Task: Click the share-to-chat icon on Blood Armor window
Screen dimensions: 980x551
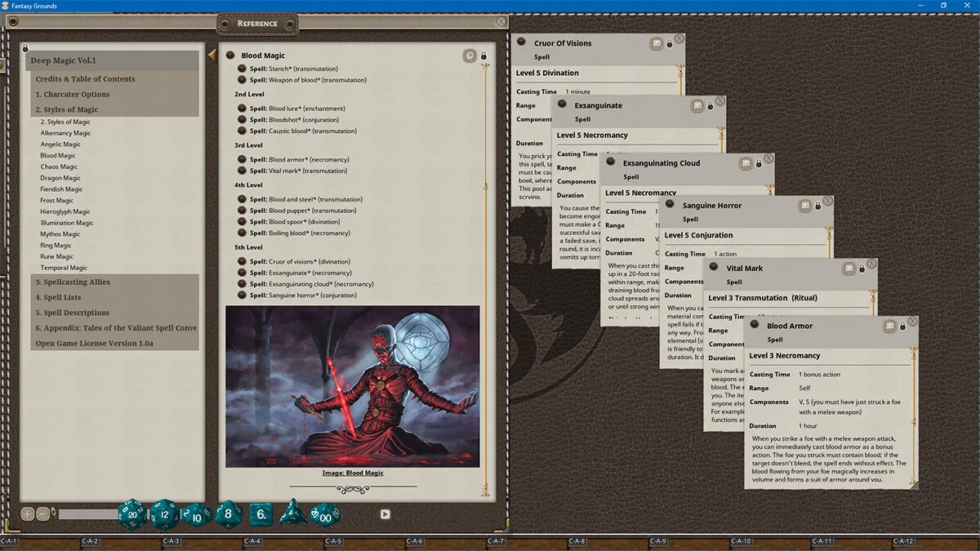Action: pos(890,327)
